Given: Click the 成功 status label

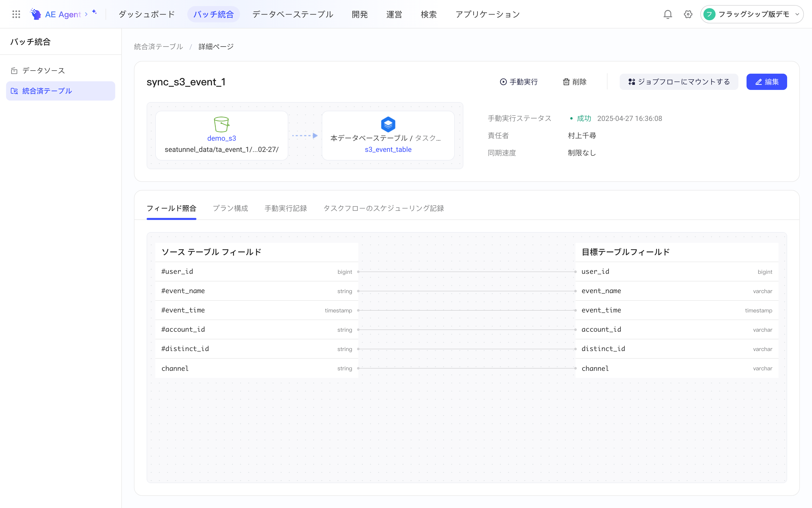Looking at the screenshot, I should point(584,119).
